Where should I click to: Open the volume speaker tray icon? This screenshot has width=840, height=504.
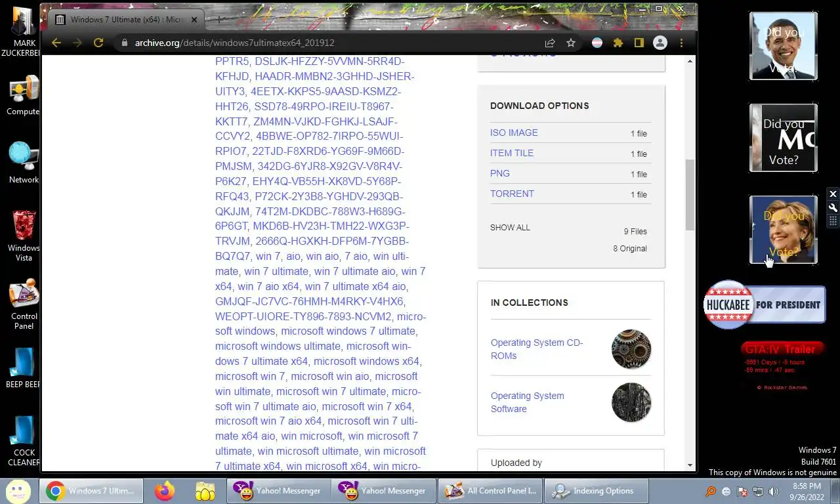[774, 491]
